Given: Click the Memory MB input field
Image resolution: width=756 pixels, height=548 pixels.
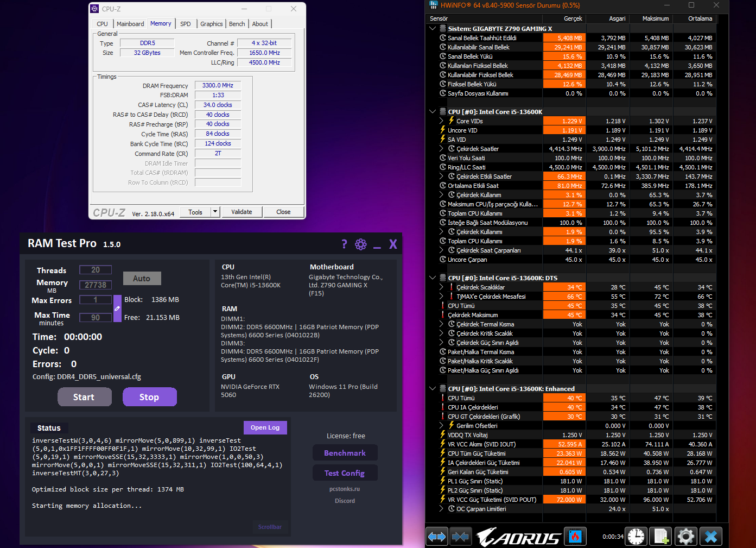Looking at the screenshot, I should 96,285.
